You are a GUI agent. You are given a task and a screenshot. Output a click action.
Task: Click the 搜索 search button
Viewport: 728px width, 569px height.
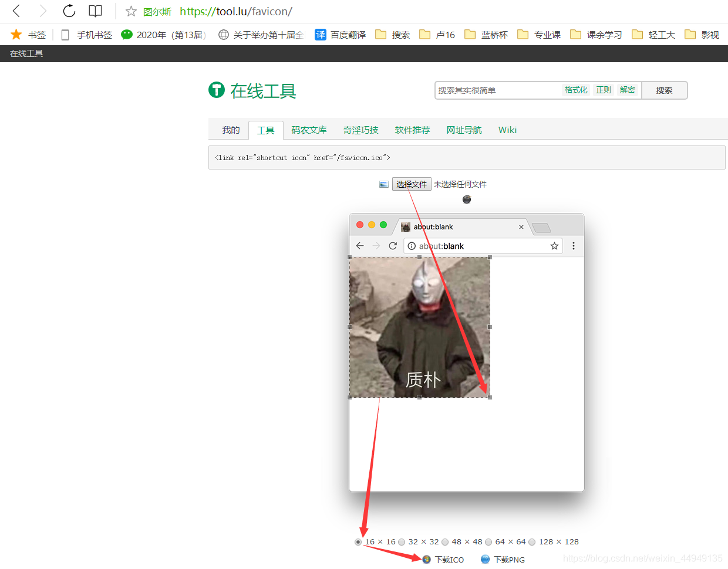click(x=665, y=90)
